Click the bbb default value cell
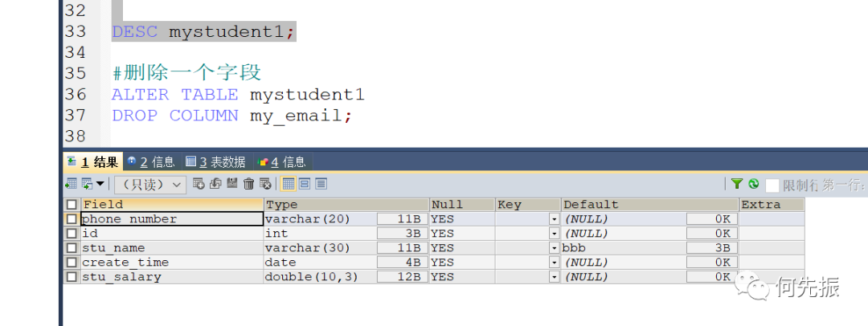Screen dimensions: 868x326 coord(624,248)
